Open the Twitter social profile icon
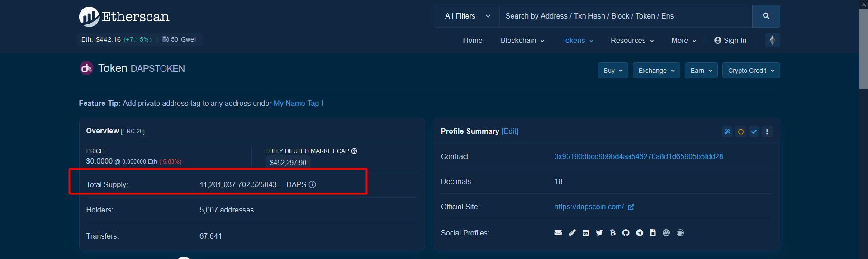 599,233
